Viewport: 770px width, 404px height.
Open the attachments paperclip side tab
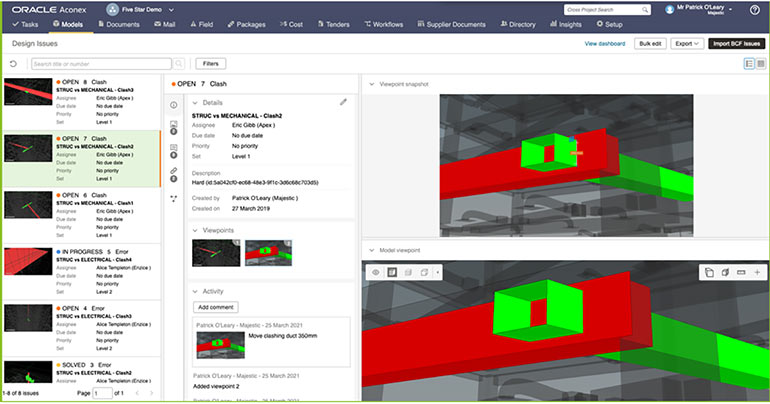[173, 174]
